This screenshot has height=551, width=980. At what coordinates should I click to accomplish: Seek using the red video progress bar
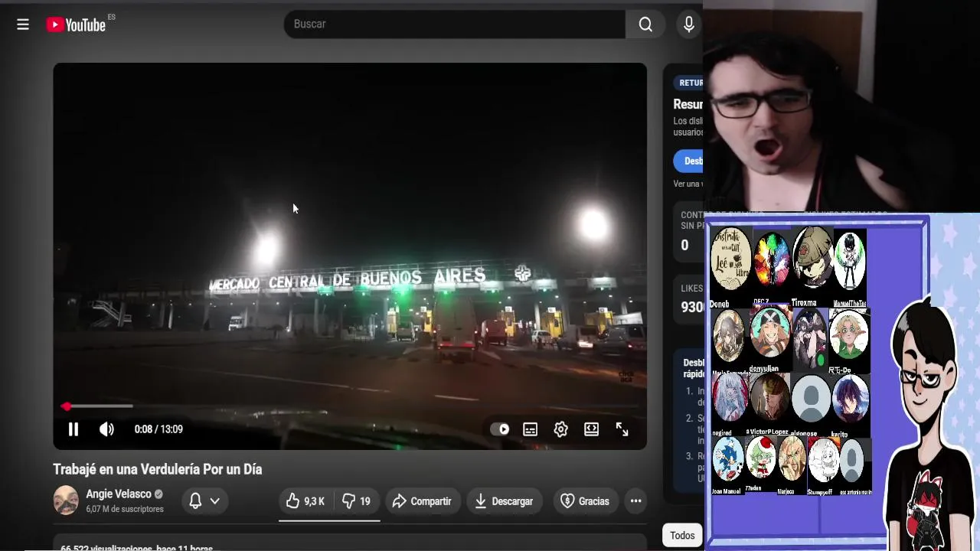(x=350, y=406)
